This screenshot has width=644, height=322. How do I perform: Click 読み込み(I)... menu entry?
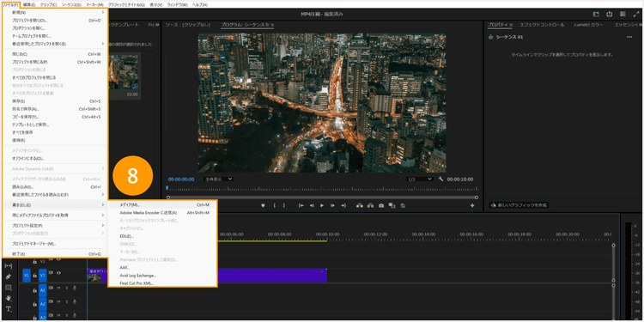56,186
